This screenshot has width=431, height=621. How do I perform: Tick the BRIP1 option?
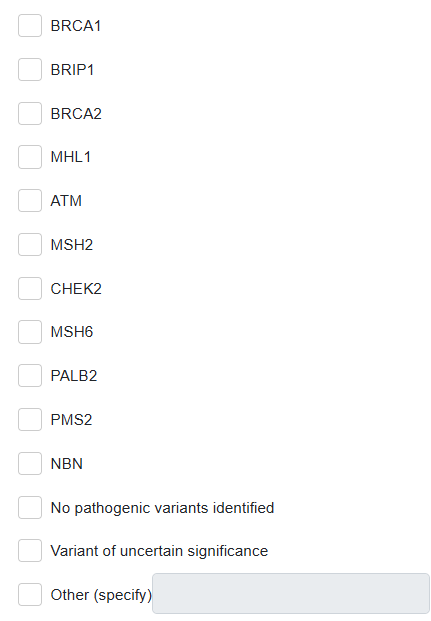pyautogui.click(x=30, y=70)
